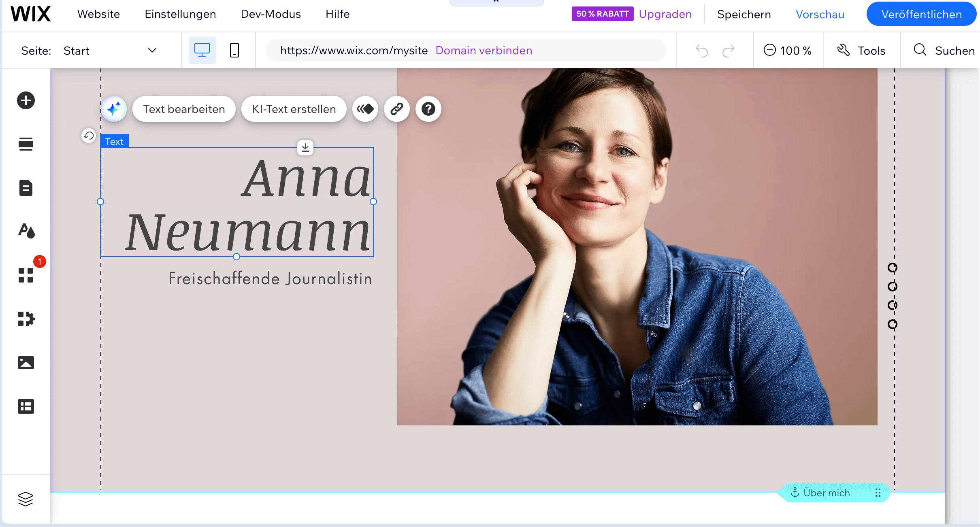This screenshot has width=980, height=527.
Task: Open the Tools panel
Action: [x=861, y=51]
